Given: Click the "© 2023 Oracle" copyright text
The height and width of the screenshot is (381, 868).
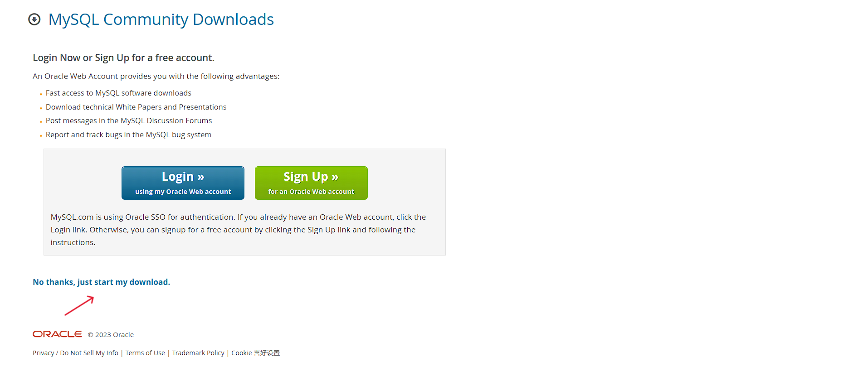Looking at the screenshot, I should (111, 335).
